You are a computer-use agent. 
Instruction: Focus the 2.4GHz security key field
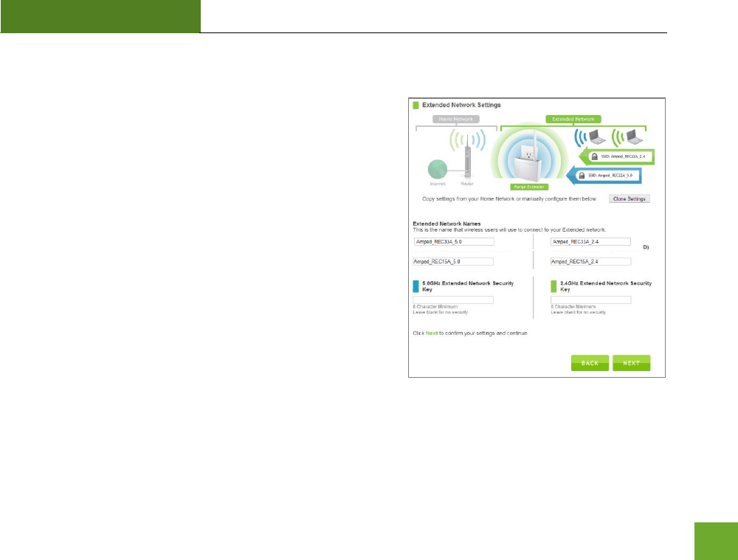point(590,300)
